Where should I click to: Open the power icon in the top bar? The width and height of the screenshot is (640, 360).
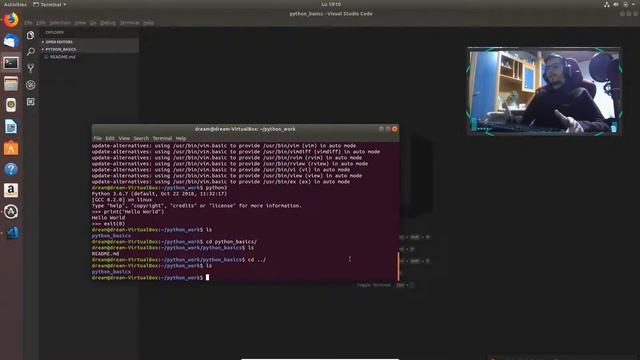tap(626, 4)
